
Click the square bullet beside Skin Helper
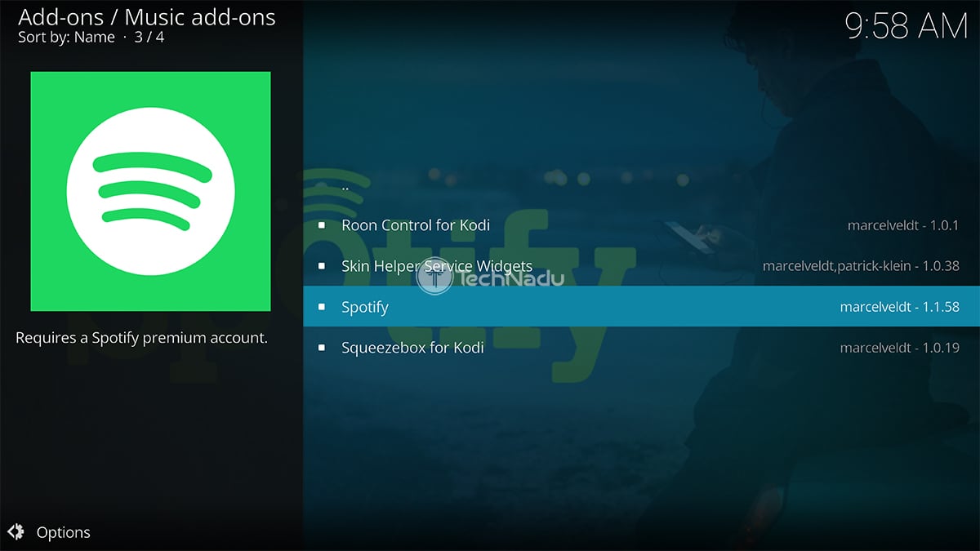coord(322,266)
